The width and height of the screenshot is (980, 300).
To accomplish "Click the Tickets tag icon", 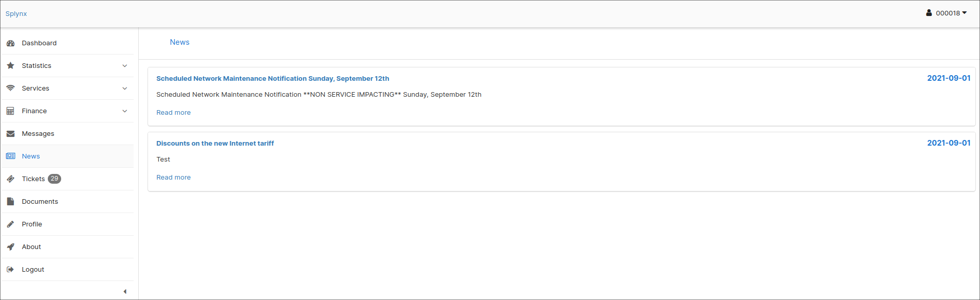I will point(10,179).
